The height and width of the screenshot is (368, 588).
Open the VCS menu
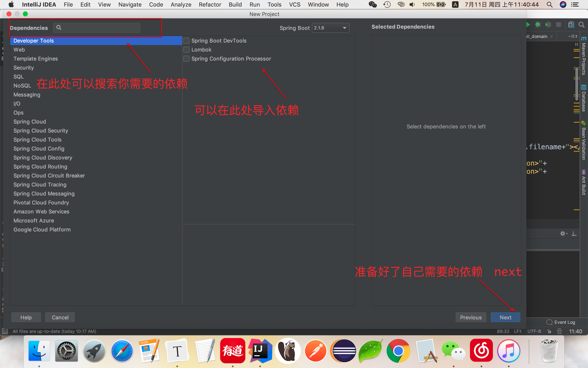pyautogui.click(x=295, y=5)
